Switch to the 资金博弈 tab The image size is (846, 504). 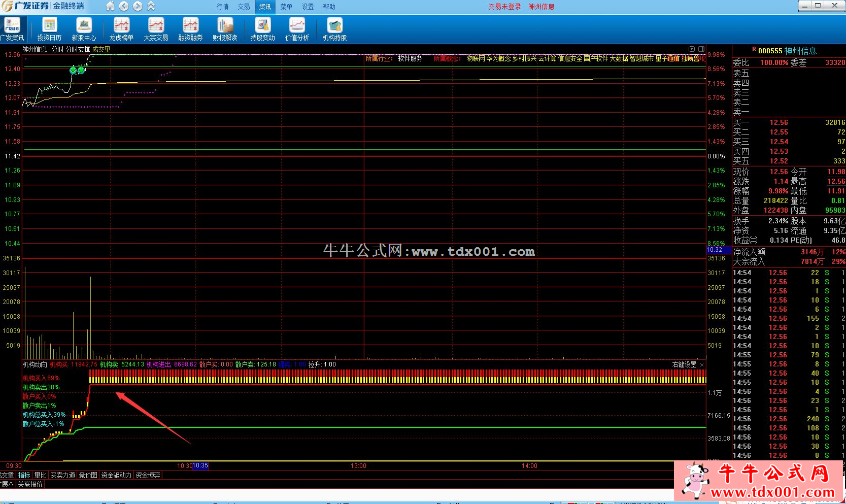[148, 475]
